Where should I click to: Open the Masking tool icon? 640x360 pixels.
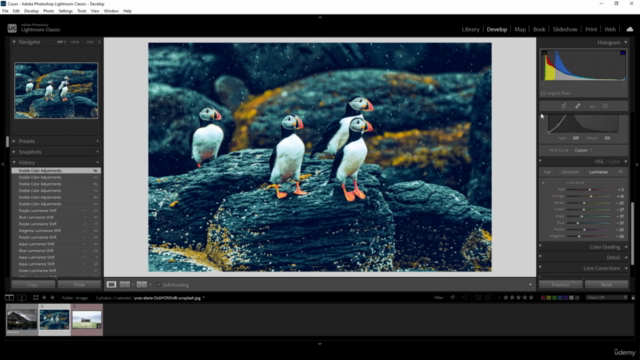(x=605, y=106)
